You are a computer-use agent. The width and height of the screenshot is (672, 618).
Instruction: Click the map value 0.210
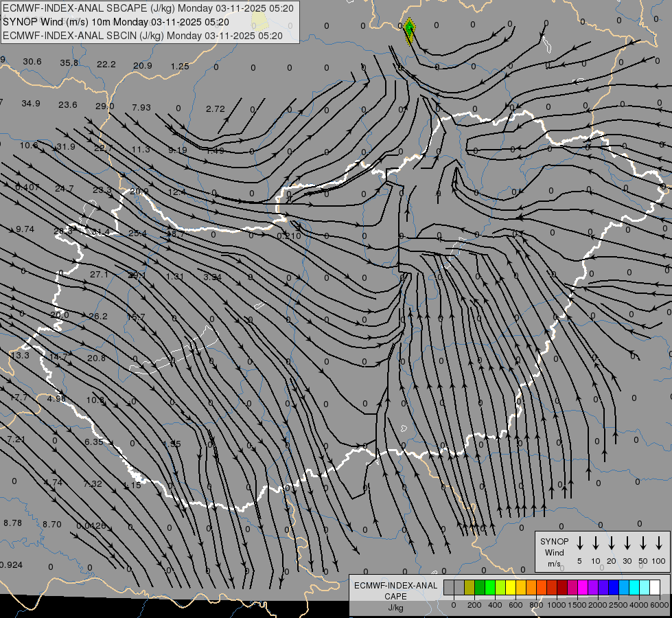tap(289, 236)
